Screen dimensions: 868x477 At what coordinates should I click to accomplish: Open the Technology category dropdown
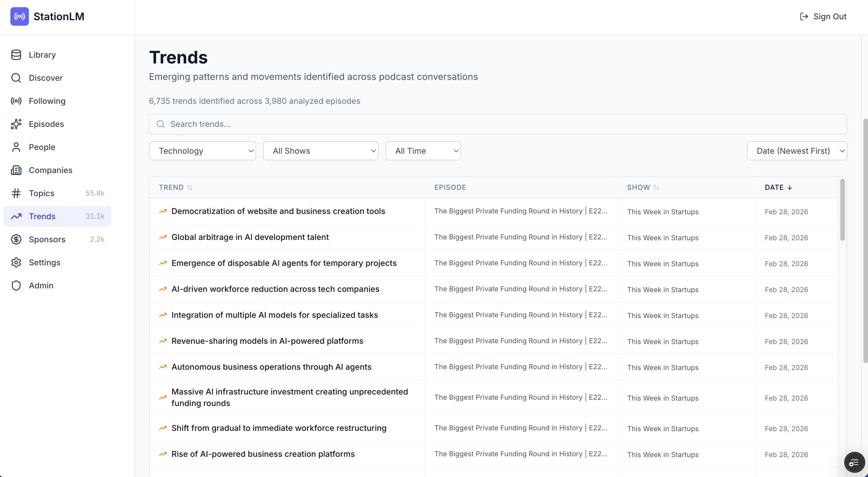point(202,151)
